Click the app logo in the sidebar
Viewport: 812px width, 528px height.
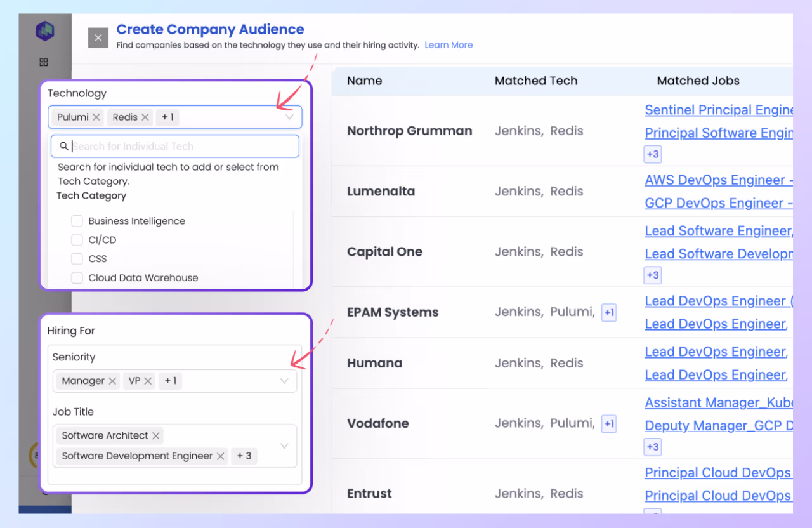(x=45, y=30)
